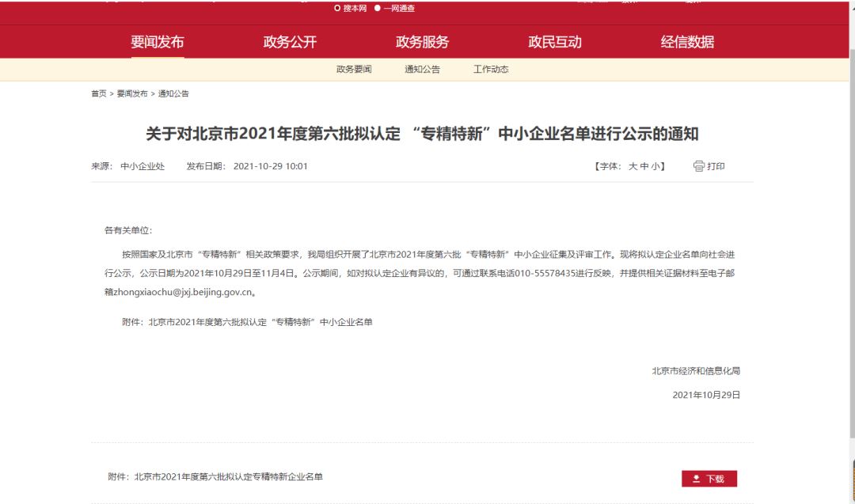Open the 政务公开 main menu
The image size is (855, 504).
[x=290, y=42]
